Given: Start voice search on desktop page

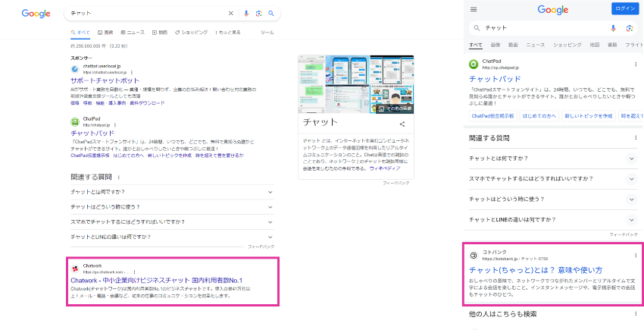Looking at the screenshot, I should pyautogui.click(x=246, y=13).
